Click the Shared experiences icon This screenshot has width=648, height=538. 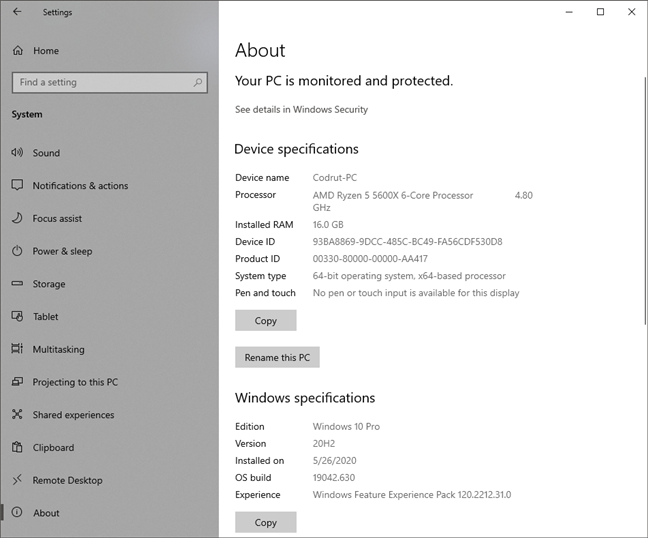(17, 414)
